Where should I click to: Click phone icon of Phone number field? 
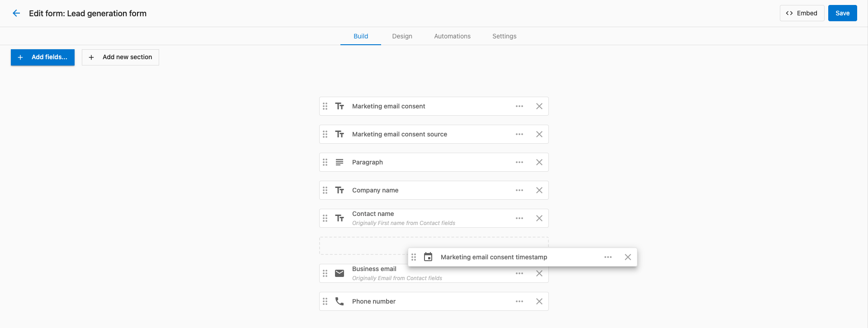(x=340, y=301)
